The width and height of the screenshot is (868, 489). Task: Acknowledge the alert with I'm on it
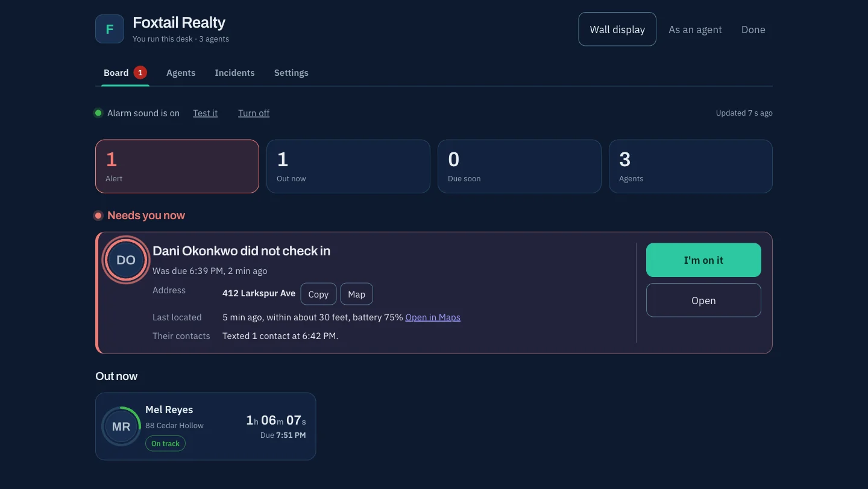(703, 260)
